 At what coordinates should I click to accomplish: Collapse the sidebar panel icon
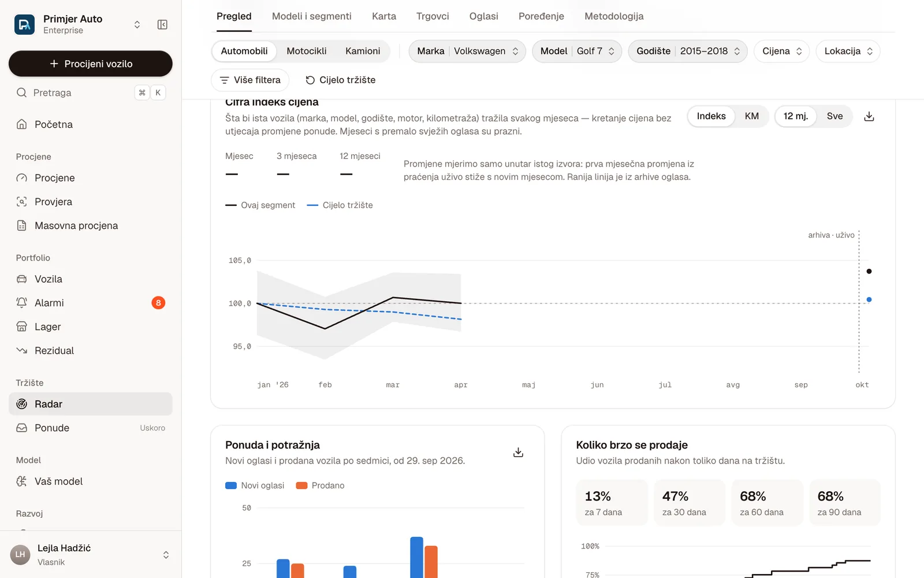pos(162,24)
